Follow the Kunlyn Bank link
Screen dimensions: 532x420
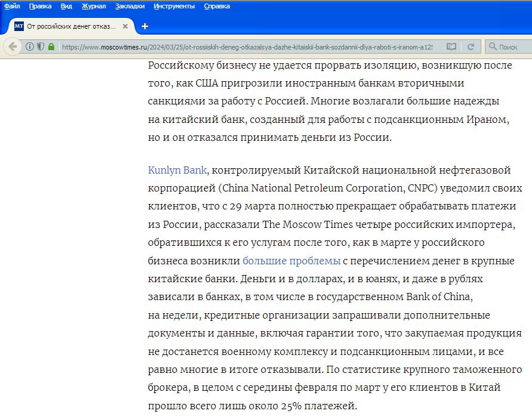click(177, 170)
